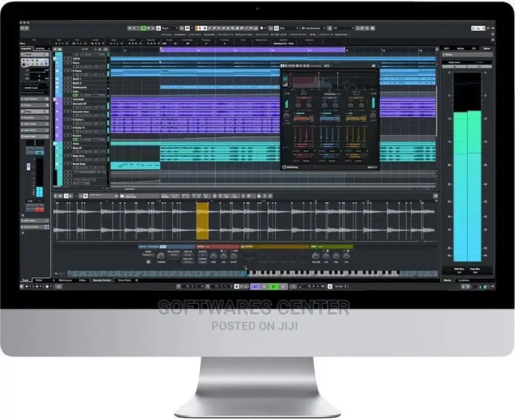This screenshot has height=420, width=515.
Task: Click the Add Track plus icon above the track list
Action: [x=55, y=49]
